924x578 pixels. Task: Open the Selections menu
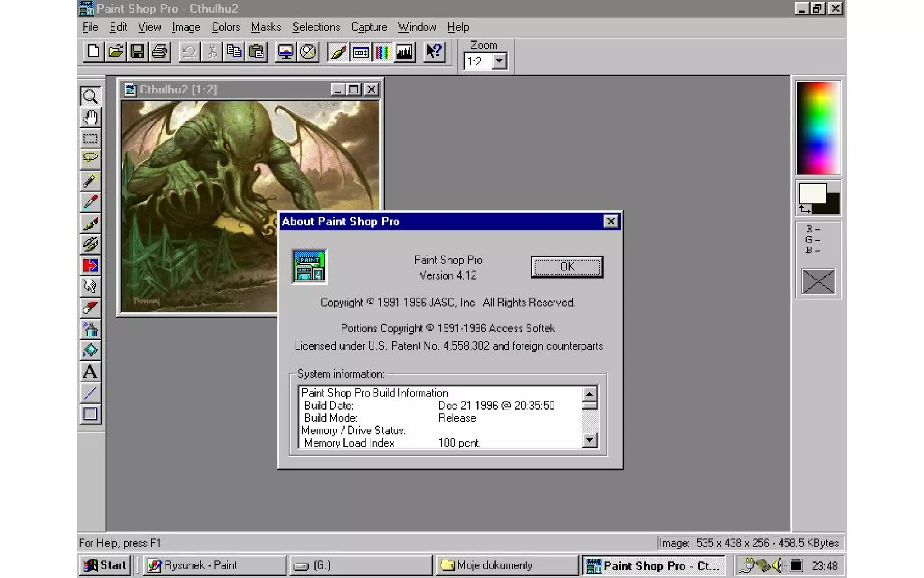click(x=316, y=27)
